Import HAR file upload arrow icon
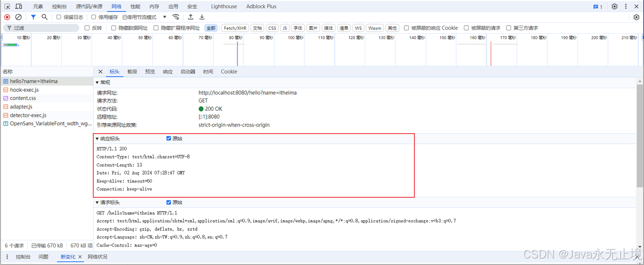644x265 pixels. [191, 17]
